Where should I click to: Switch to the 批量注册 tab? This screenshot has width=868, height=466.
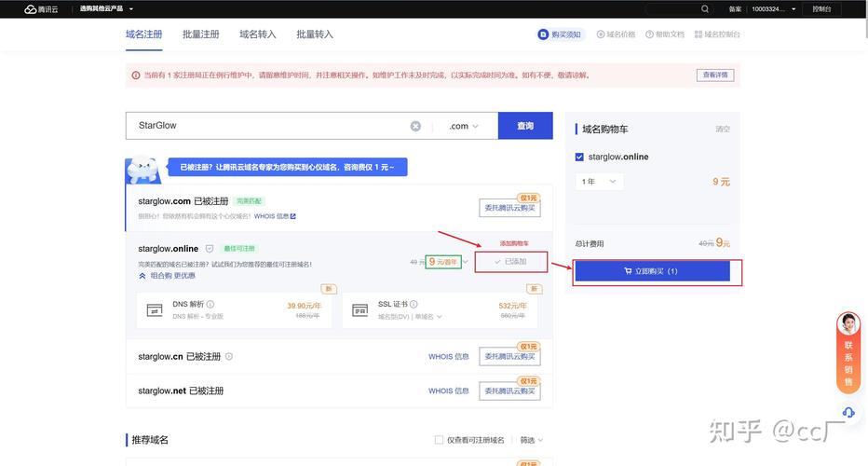point(201,34)
